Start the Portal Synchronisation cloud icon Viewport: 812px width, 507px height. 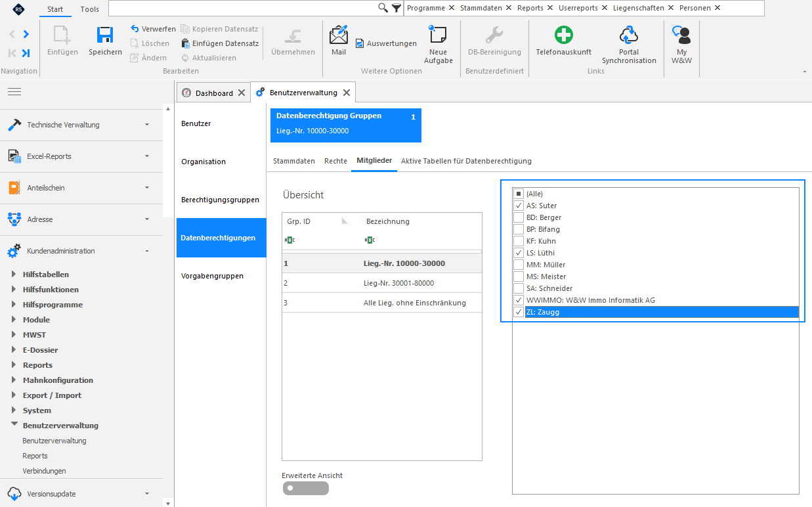click(x=629, y=35)
